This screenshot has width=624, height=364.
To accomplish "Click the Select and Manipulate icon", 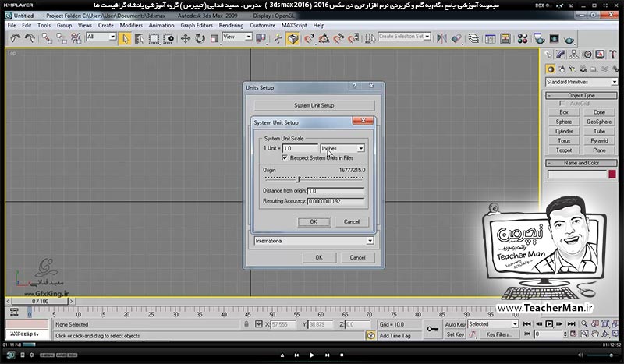I will tap(278, 39).
